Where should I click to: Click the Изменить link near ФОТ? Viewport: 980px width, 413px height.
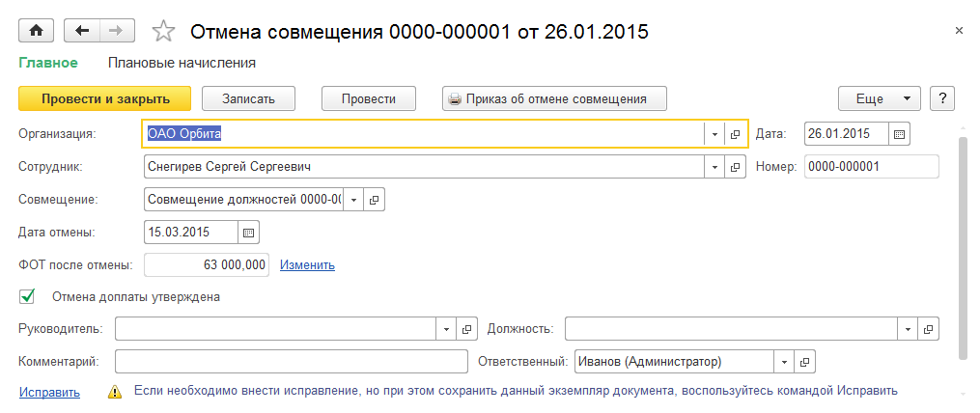(x=307, y=265)
